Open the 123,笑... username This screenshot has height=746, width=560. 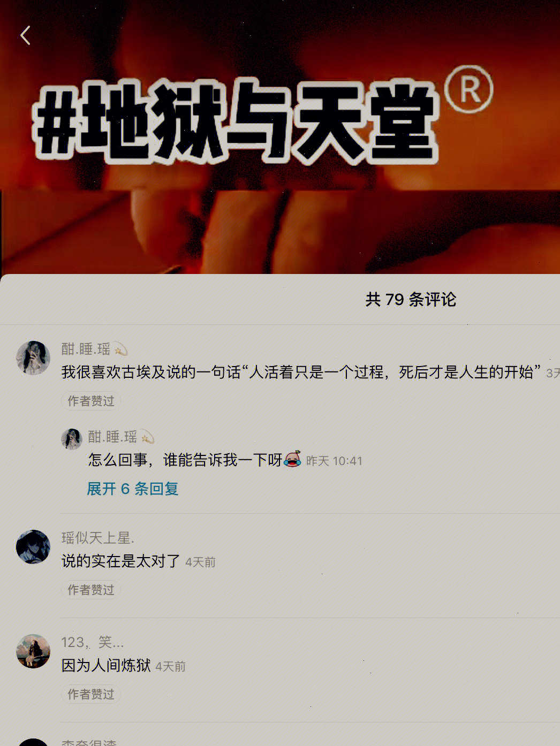pyautogui.click(x=93, y=642)
